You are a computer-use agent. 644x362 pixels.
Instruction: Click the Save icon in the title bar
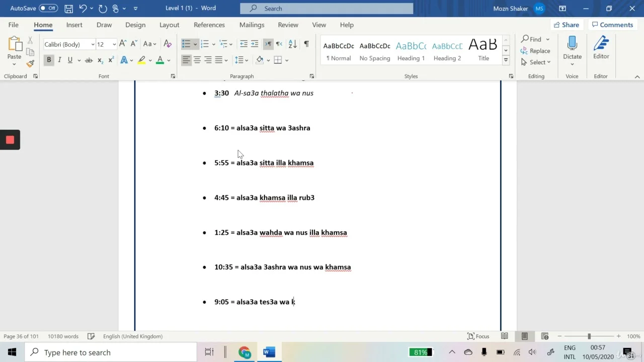tap(69, 9)
